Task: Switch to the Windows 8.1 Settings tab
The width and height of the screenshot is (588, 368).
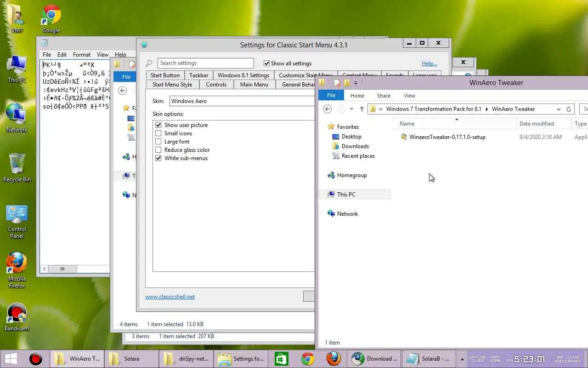Action: pos(243,75)
